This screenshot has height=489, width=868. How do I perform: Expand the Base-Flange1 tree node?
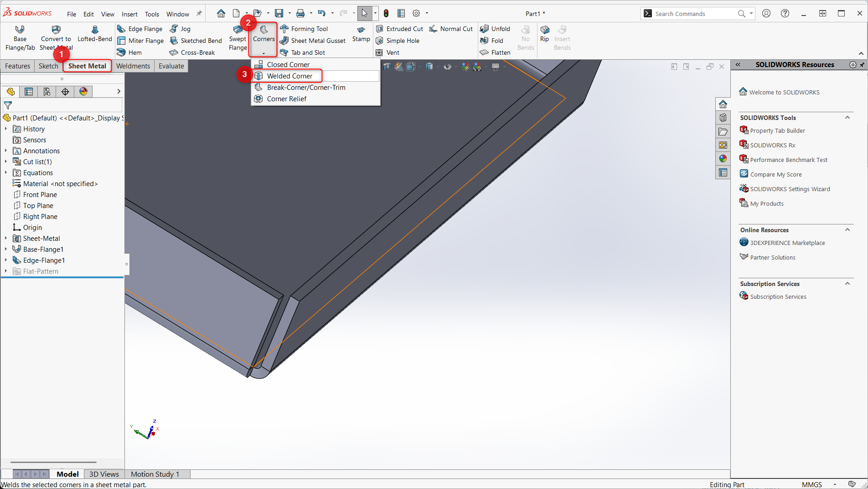(x=6, y=249)
